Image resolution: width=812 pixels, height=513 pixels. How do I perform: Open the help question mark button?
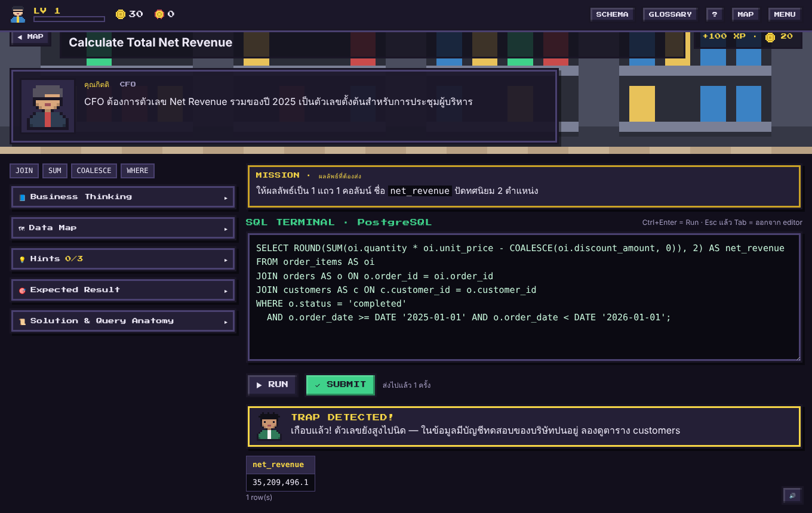click(714, 14)
